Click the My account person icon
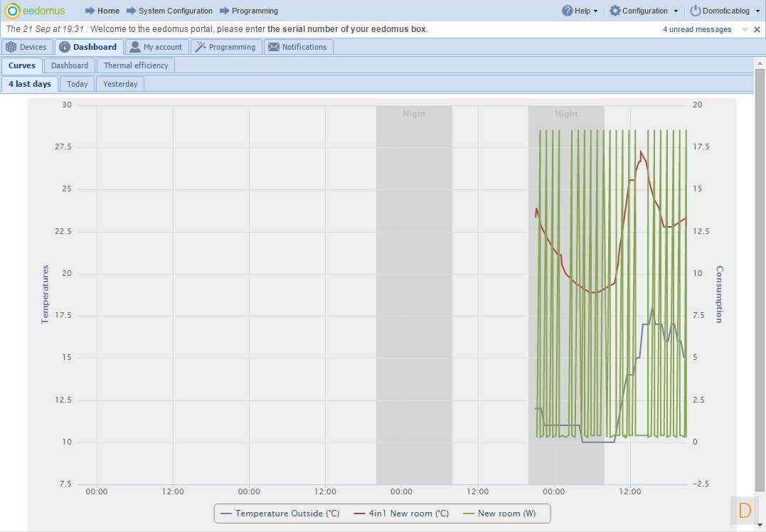The width and height of the screenshot is (766, 532). pyautogui.click(x=134, y=47)
